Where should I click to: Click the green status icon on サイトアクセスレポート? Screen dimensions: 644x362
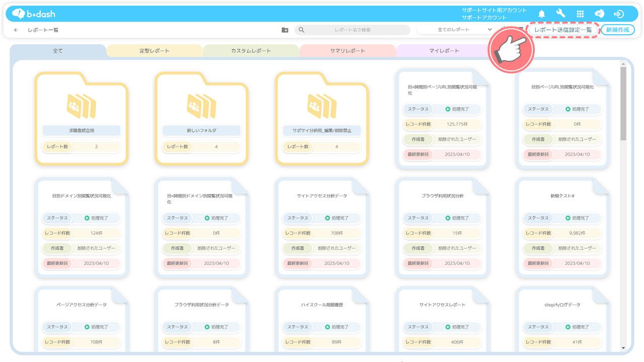tap(448, 327)
